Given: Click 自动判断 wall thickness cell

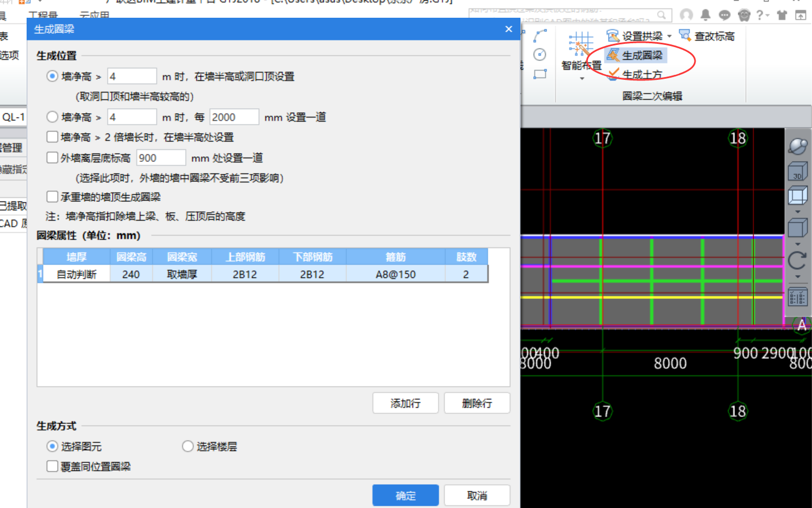Looking at the screenshot, I should pyautogui.click(x=76, y=275).
